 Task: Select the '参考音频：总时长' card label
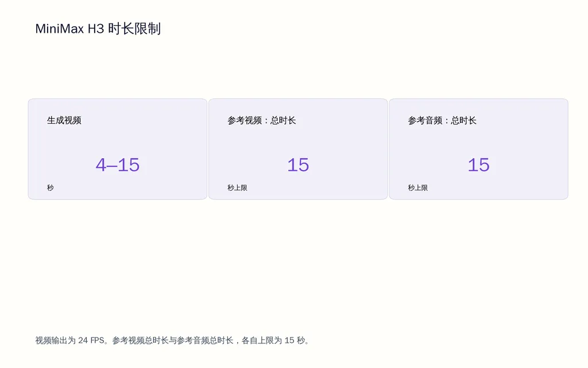coord(442,120)
